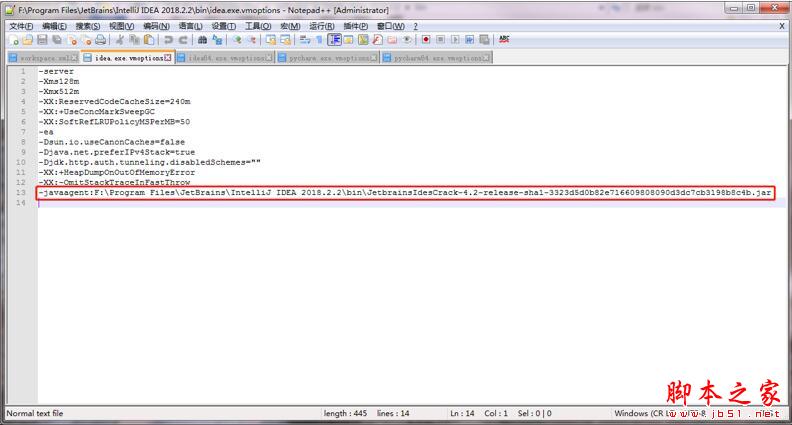The width and height of the screenshot is (792, 425).
Task: Click "Ln : 14" in the status bar
Action: [462, 413]
